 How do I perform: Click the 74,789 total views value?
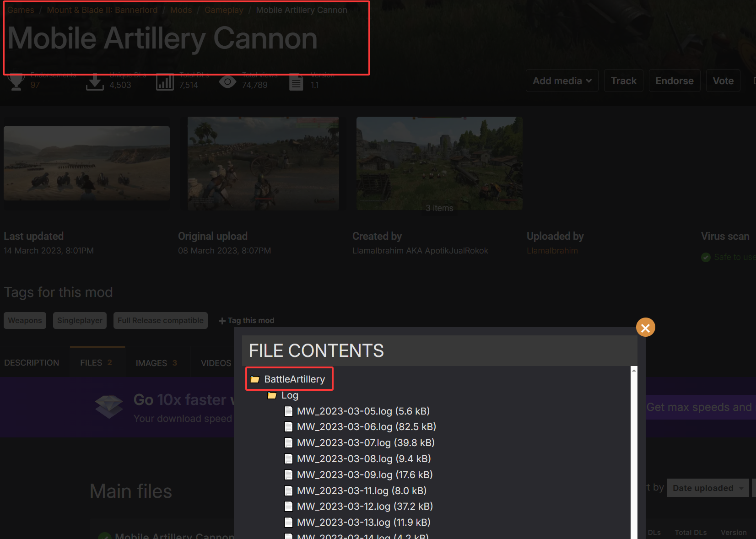pyautogui.click(x=254, y=85)
